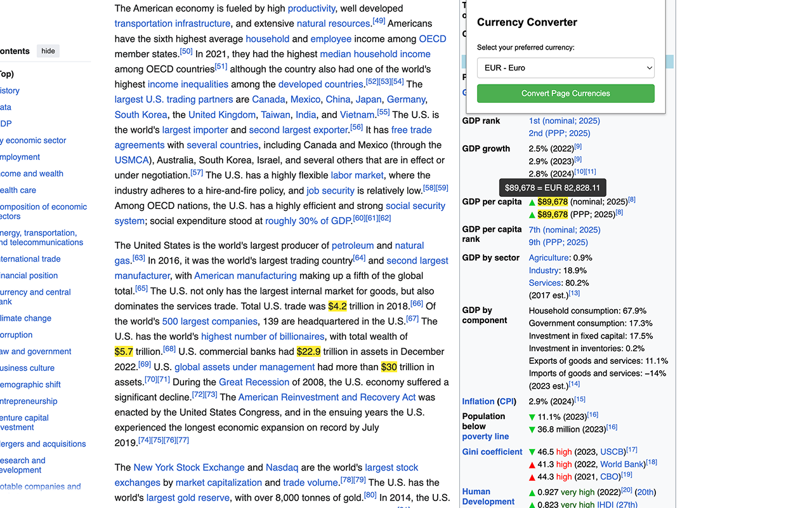812x508 pixels.
Task: Click the green increase triangle beside PPP GDP per capita
Action: tap(532, 215)
